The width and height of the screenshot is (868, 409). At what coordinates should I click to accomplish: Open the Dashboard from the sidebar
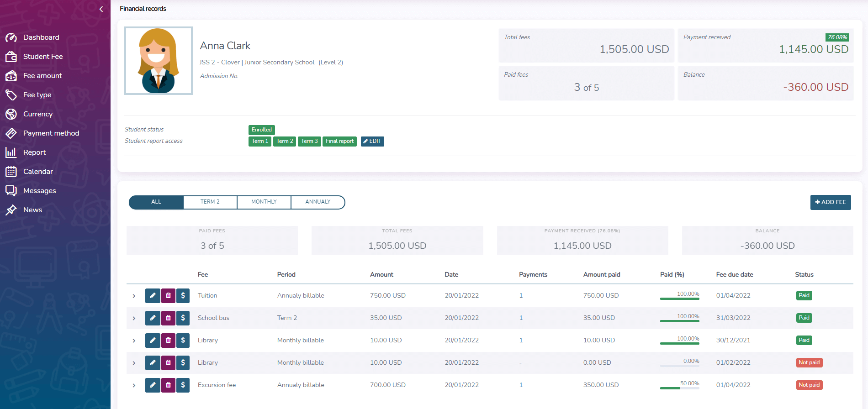41,37
